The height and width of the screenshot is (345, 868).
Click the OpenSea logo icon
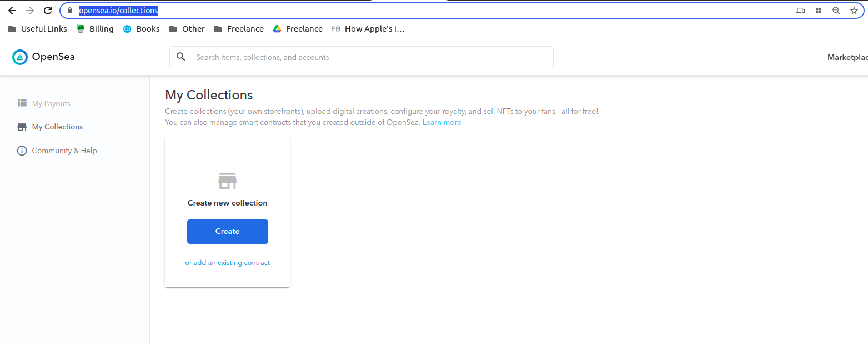(20, 57)
